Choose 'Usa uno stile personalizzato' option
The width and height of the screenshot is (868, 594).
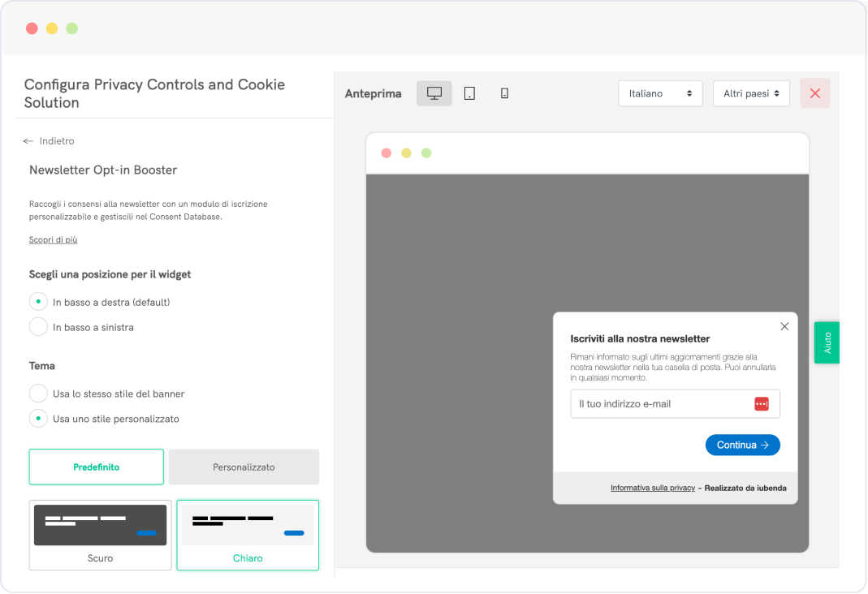pos(38,419)
